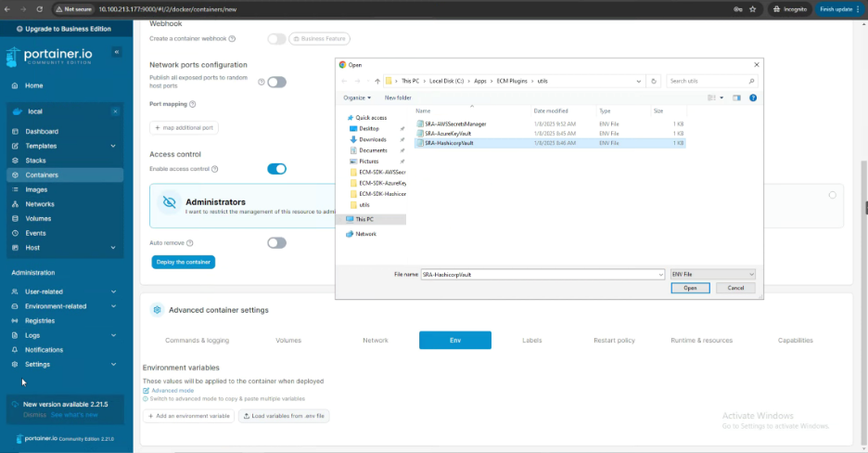Open Dashboard in sidebar
Screen dimensions: 868x453
pos(42,132)
